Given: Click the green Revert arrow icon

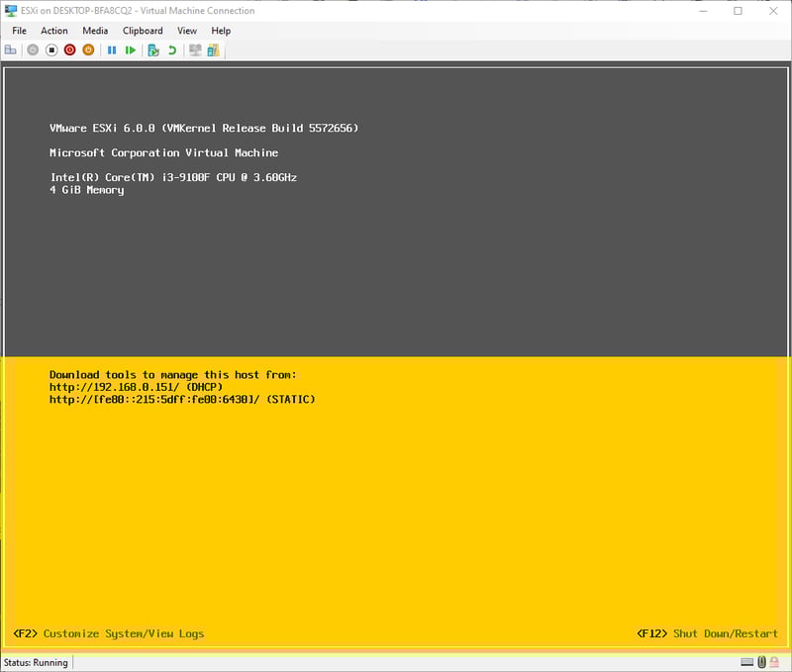Looking at the screenshot, I should coord(172,49).
